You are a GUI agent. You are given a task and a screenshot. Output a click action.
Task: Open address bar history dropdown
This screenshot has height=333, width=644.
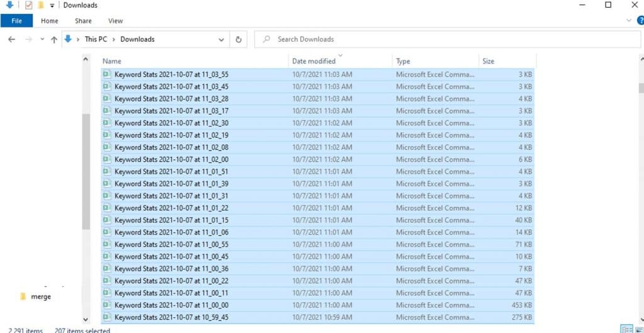point(221,40)
